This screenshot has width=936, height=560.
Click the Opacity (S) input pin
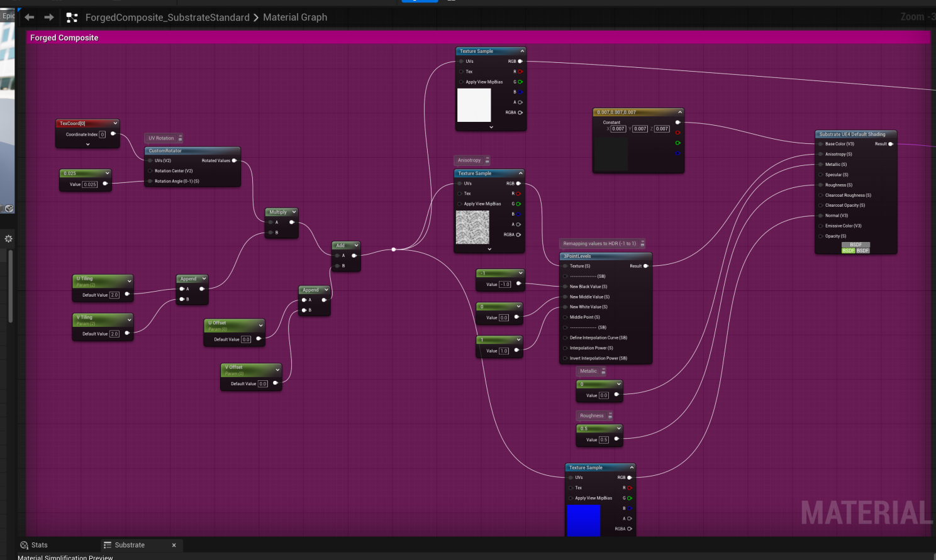point(821,236)
